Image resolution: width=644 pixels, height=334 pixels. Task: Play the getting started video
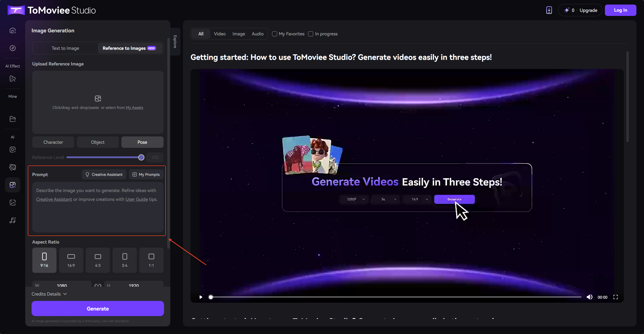click(x=201, y=297)
